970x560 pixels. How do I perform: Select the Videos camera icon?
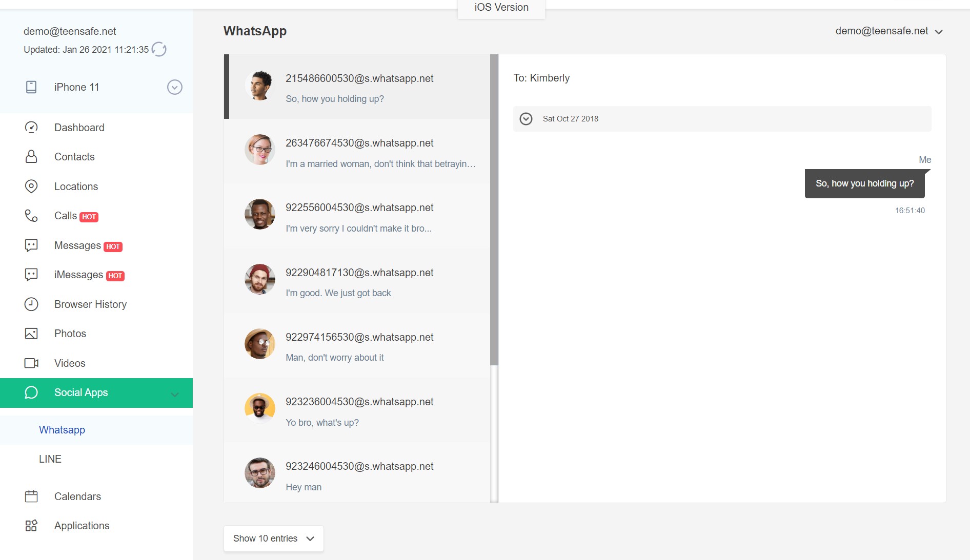pyautogui.click(x=31, y=363)
